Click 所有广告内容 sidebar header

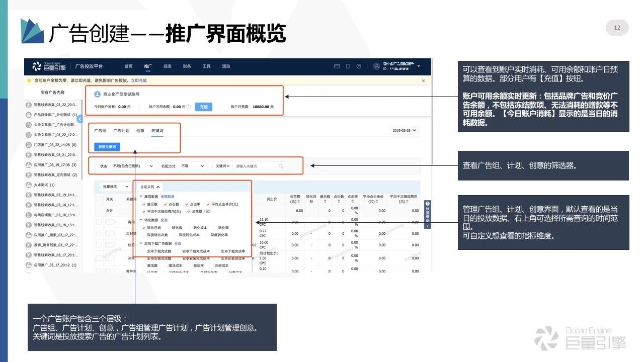click(52, 93)
